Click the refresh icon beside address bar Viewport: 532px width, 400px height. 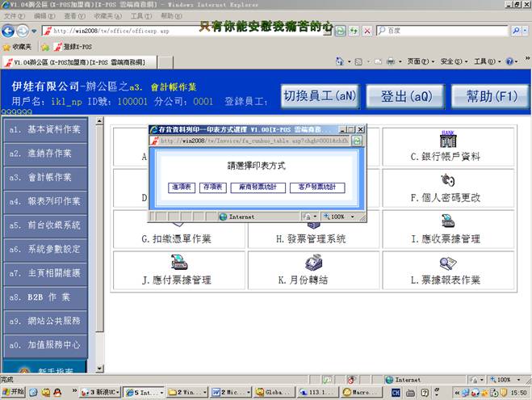tap(354, 31)
